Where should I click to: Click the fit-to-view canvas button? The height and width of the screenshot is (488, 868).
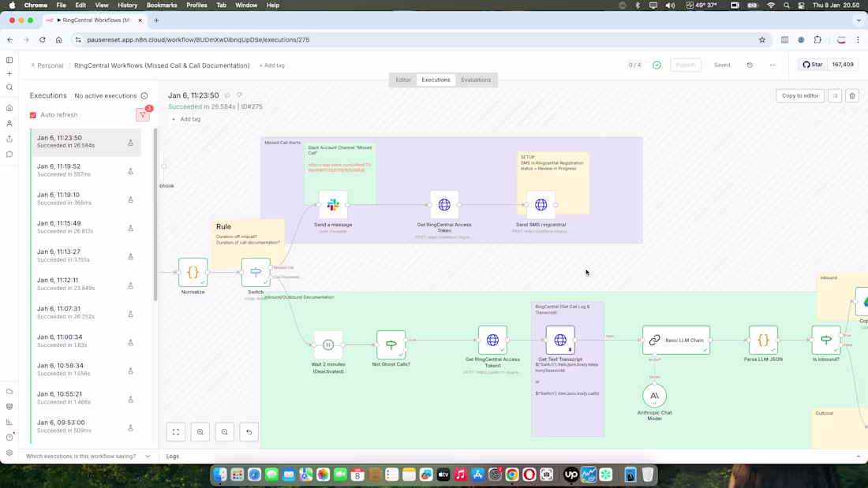point(176,432)
